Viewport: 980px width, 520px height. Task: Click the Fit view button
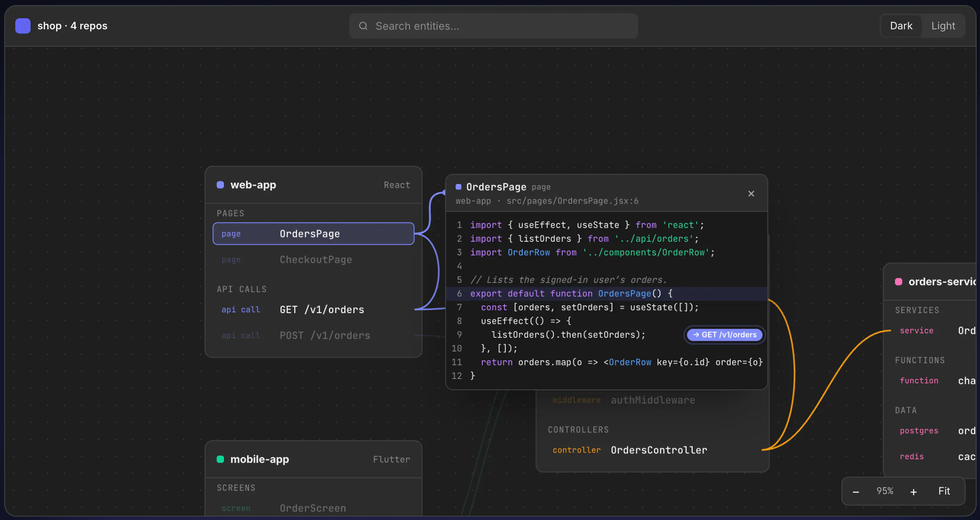click(x=944, y=491)
